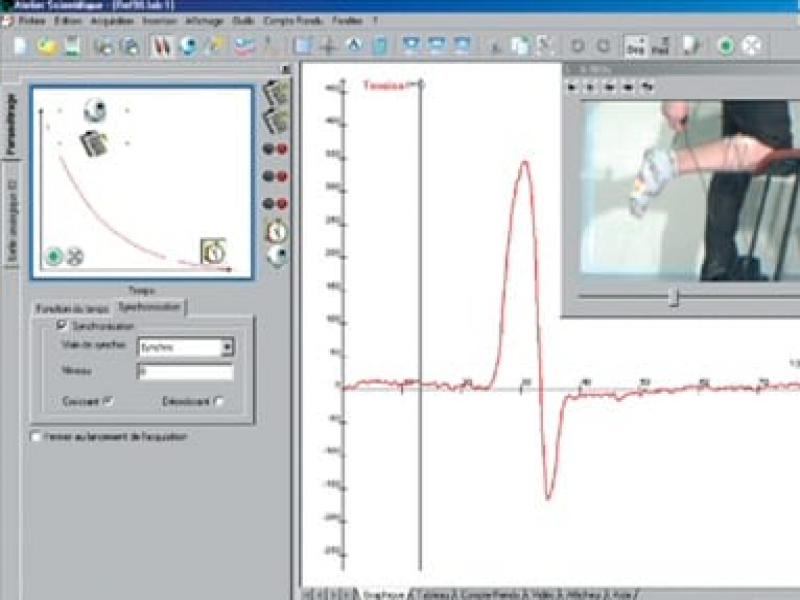This screenshot has height=600, width=800.
Task: Open the Acquisition menu
Action: [110, 20]
